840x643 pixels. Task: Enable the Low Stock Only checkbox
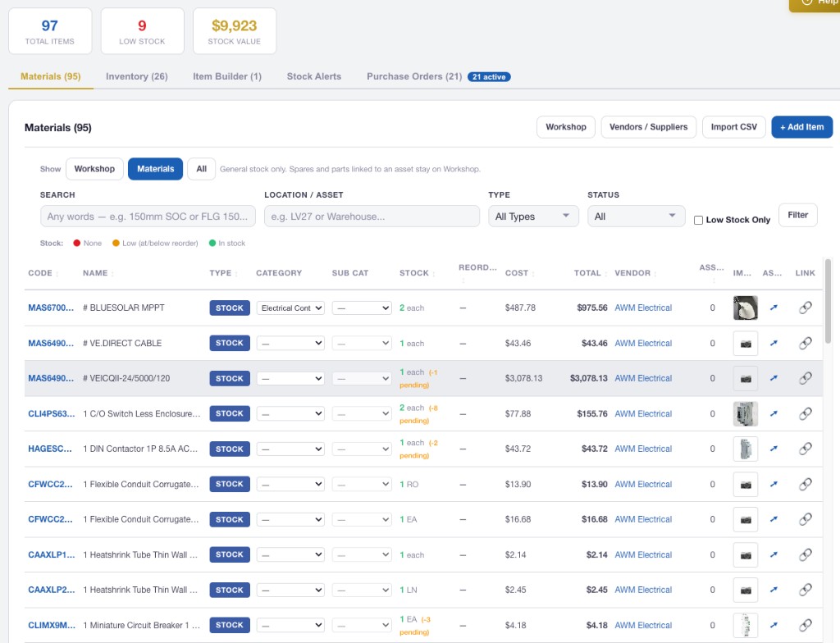699,221
